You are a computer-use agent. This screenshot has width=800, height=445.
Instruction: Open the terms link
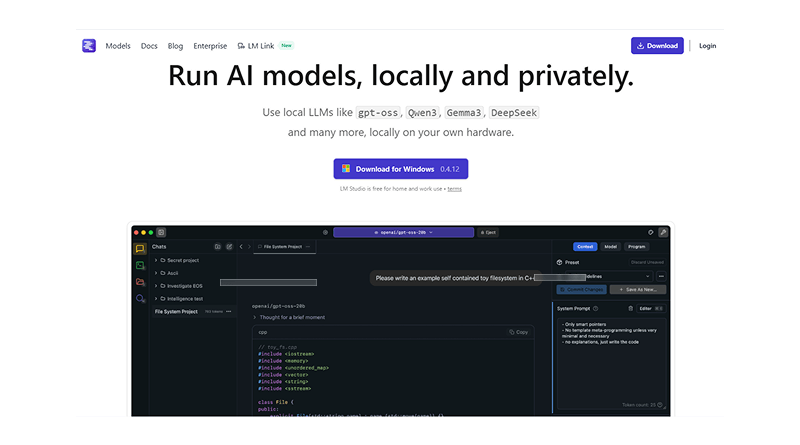click(455, 188)
